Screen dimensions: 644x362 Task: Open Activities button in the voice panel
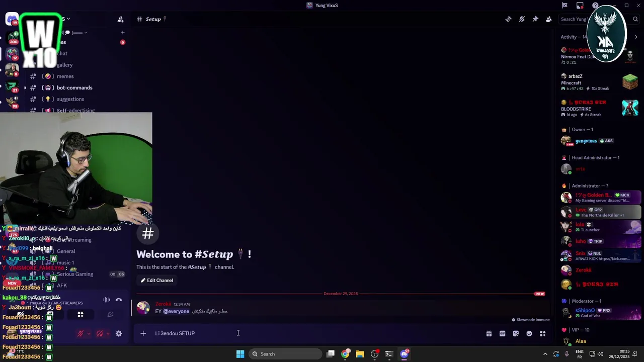[x=80, y=315]
